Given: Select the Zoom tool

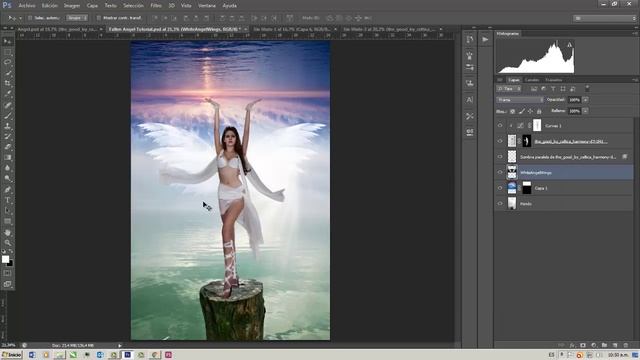Looking at the screenshot, I should pyautogui.click(x=7, y=243).
